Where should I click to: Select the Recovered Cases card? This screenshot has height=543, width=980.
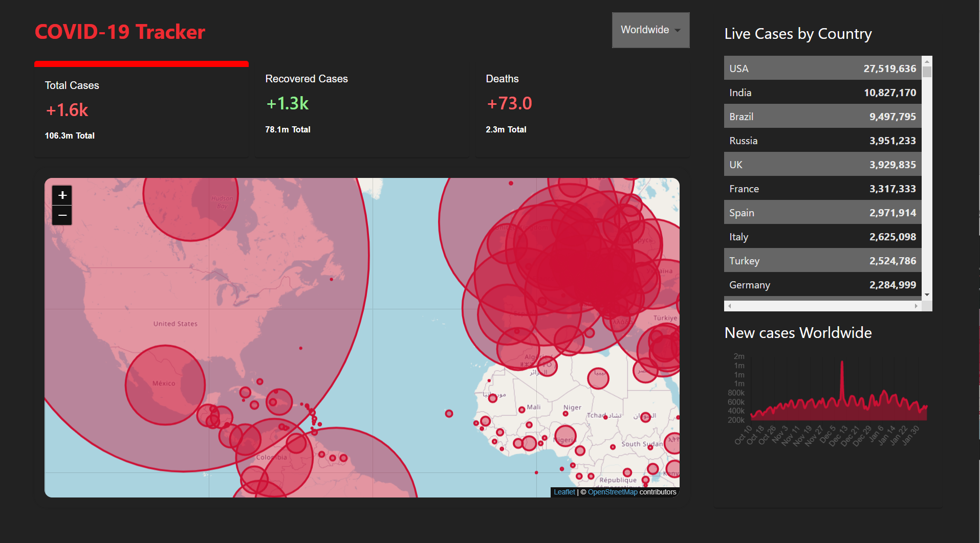click(x=362, y=109)
